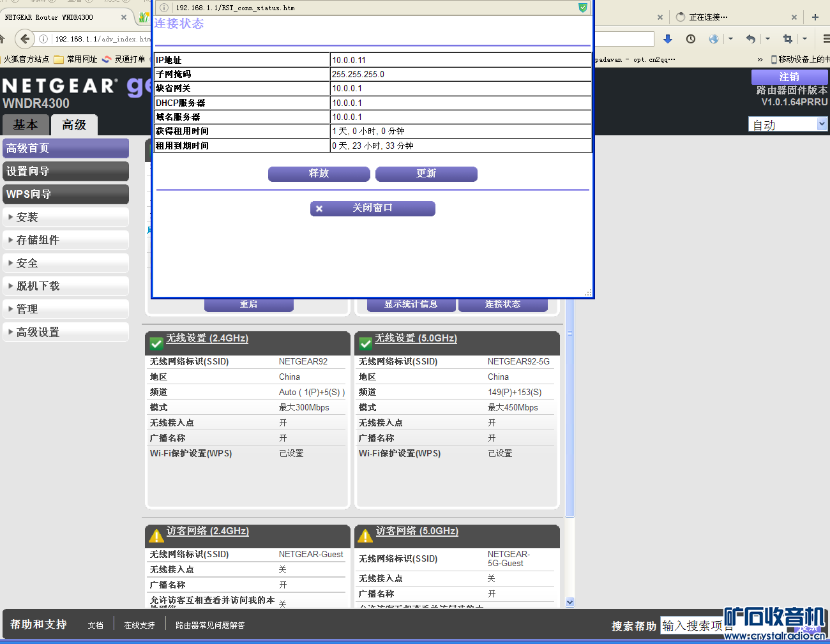Image resolution: width=830 pixels, height=644 pixels.
Task: Select 高级首页 in the sidebar
Action: 66,148
